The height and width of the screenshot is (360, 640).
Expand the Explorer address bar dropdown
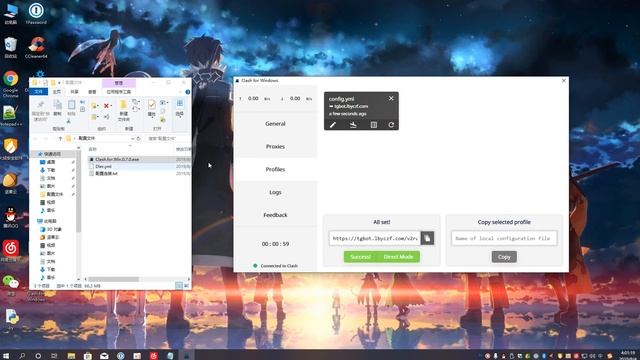click(x=132, y=138)
